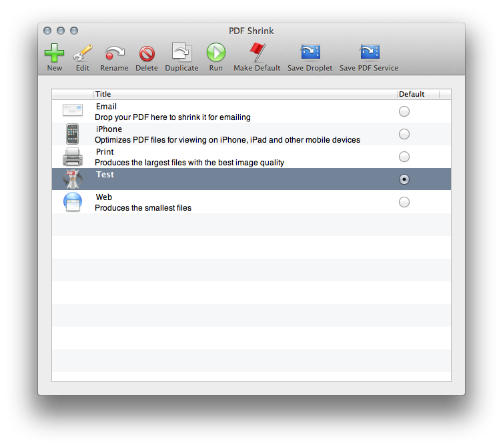Click the Email envelope icon in list
The width and height of the screenshot is (503, 448).
point(73,110)
